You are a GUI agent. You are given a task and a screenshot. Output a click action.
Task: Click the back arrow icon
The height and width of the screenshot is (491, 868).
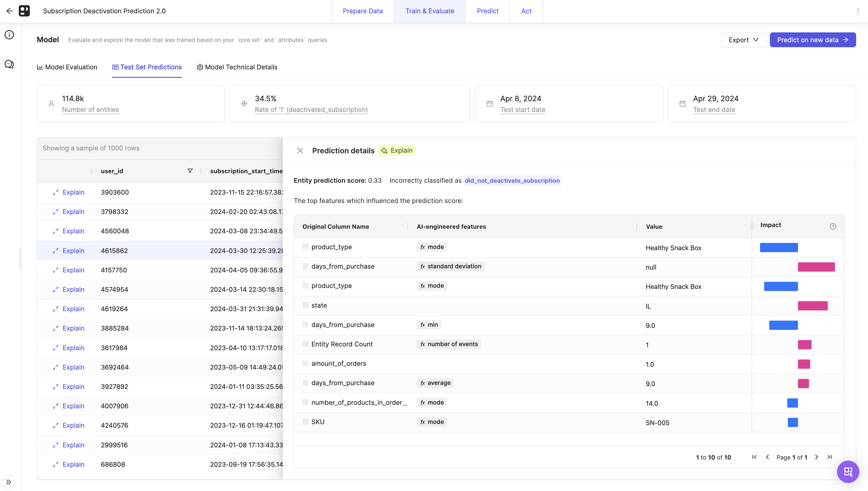[10, 11]
